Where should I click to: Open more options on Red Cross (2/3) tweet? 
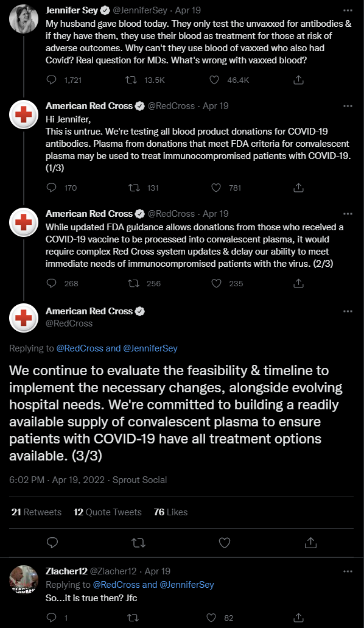pyautogui.click(x=348, y=214)
